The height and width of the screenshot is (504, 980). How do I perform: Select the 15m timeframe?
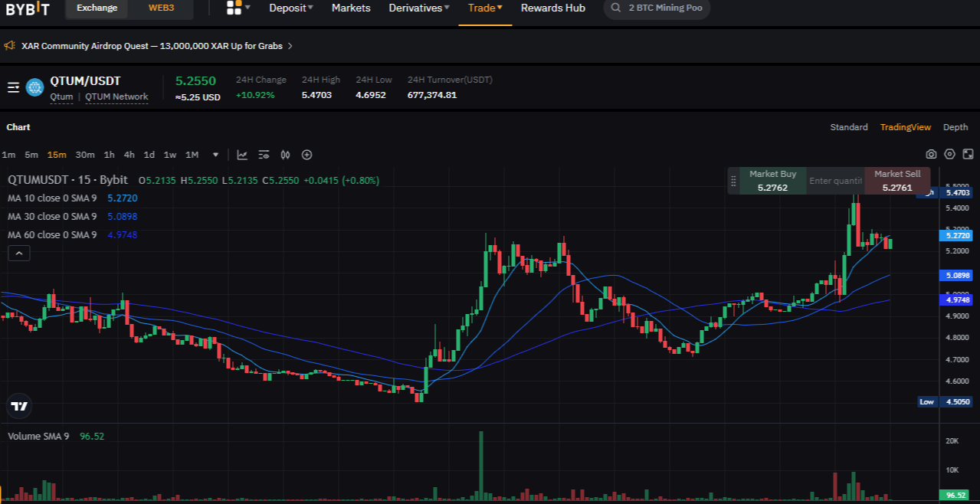point(57,155)
